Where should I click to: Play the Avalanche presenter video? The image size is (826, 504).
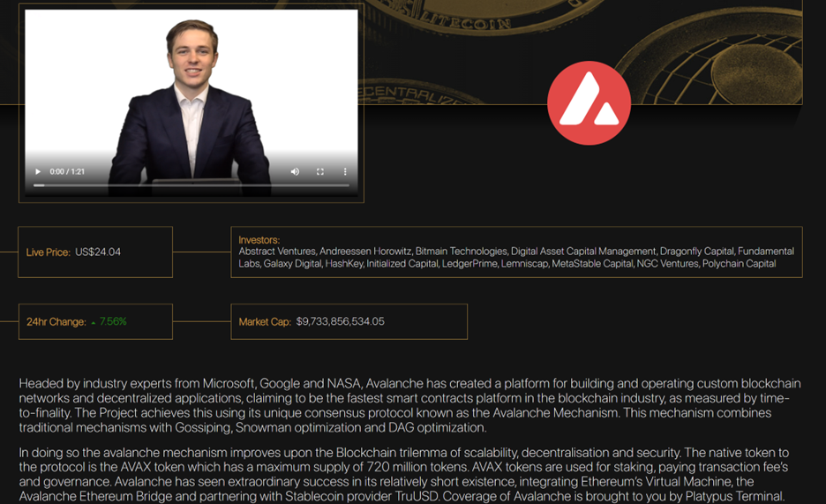(38, 171)
